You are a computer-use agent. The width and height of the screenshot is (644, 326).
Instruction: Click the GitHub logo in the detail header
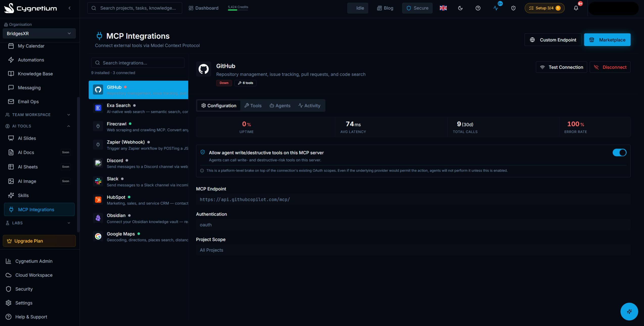click(x=204, y=69)
